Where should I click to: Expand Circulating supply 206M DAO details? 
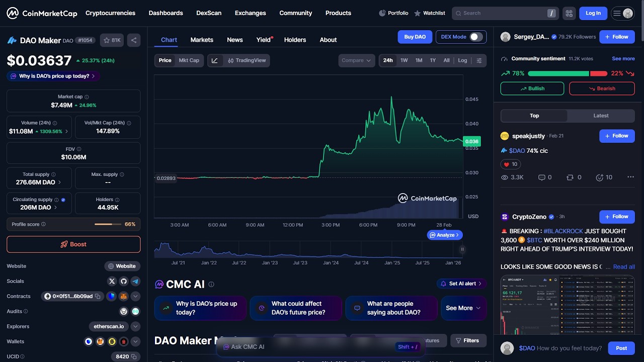point(39,204)
